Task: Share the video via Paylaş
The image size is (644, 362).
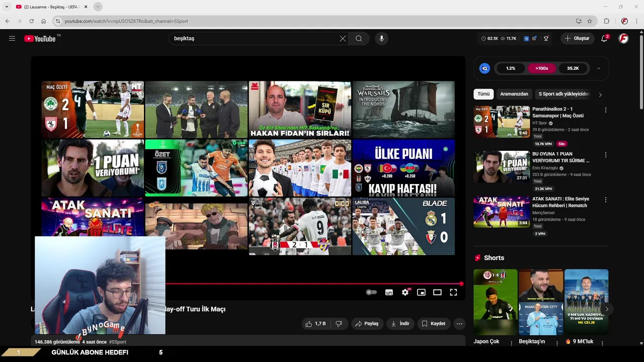Action: pyautogui.click(x=367, y=324)
